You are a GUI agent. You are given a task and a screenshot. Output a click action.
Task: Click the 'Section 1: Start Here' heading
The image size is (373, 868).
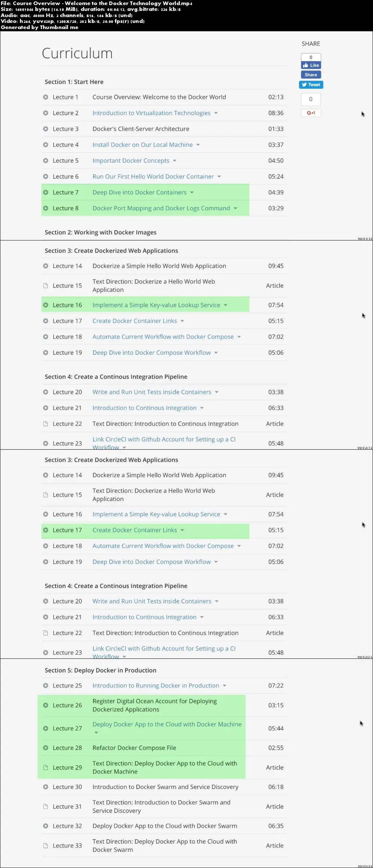(74, 82)
